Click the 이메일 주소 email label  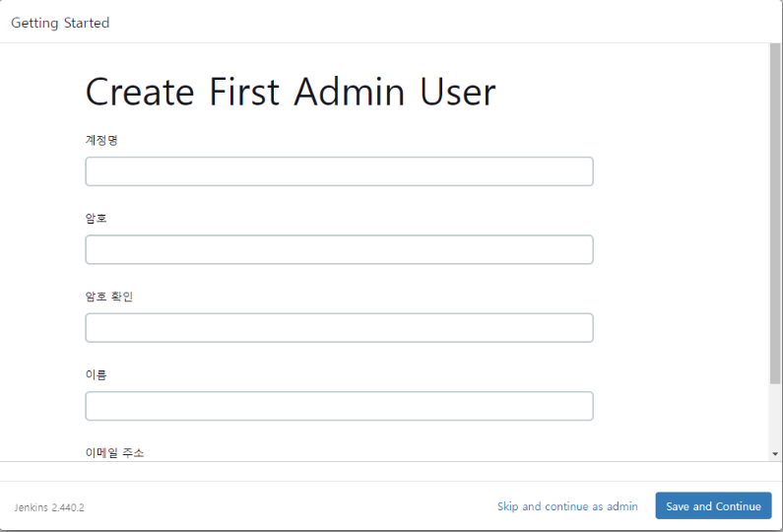114,452
